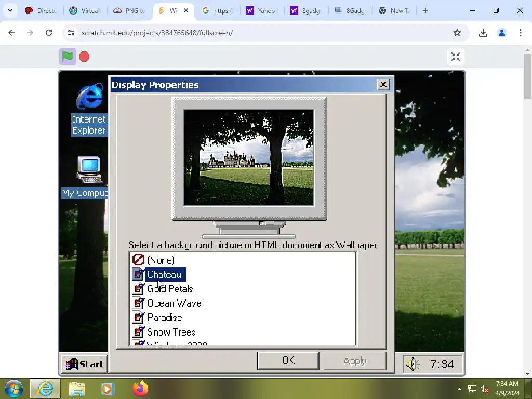Click the image icon beside Paradise

coord(138,317)
